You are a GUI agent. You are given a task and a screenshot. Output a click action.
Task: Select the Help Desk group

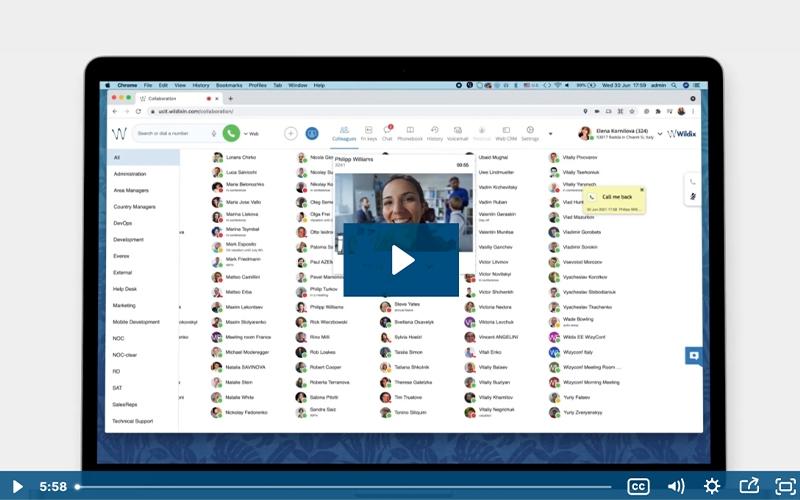click(124, 289)
